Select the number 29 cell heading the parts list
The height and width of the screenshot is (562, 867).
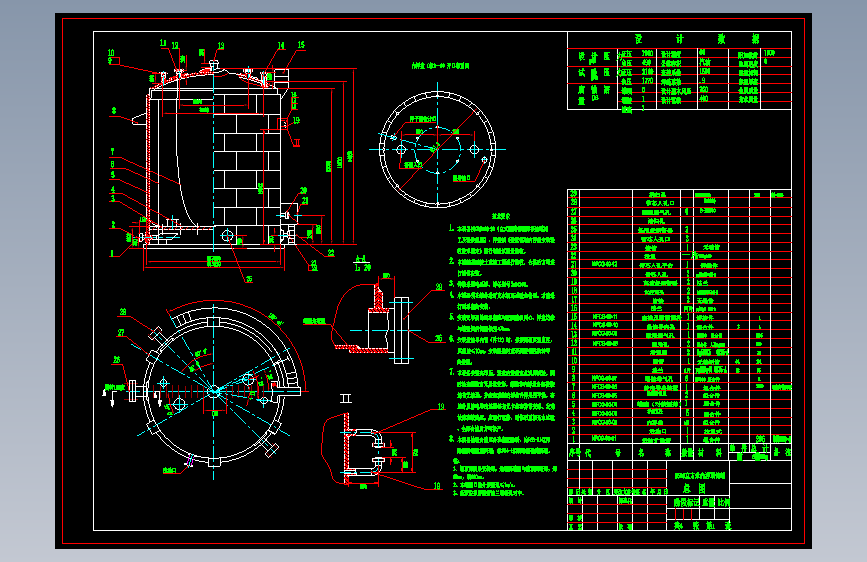click(573, 194)
